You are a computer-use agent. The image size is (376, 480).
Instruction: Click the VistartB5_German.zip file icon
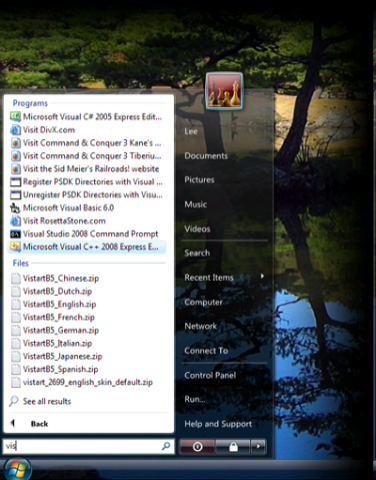(x=16, y=330)
